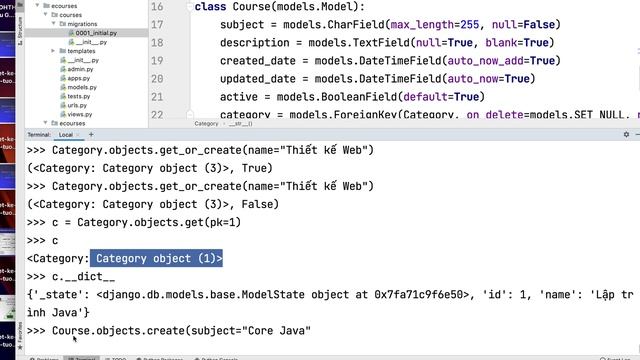Open tests.py from the project tree

point(78,96)
